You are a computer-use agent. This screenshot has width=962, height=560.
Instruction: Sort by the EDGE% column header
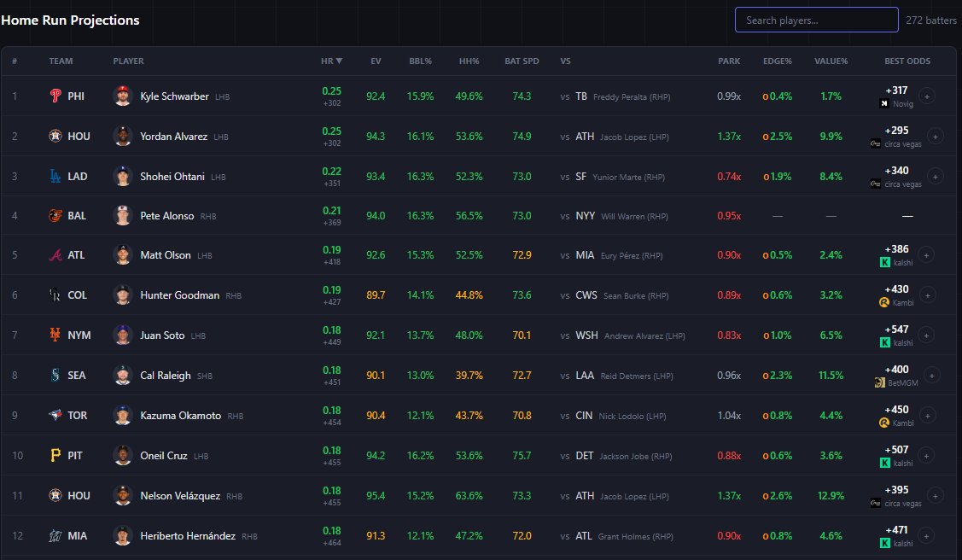pyautogui.click(x=778, y=61)
